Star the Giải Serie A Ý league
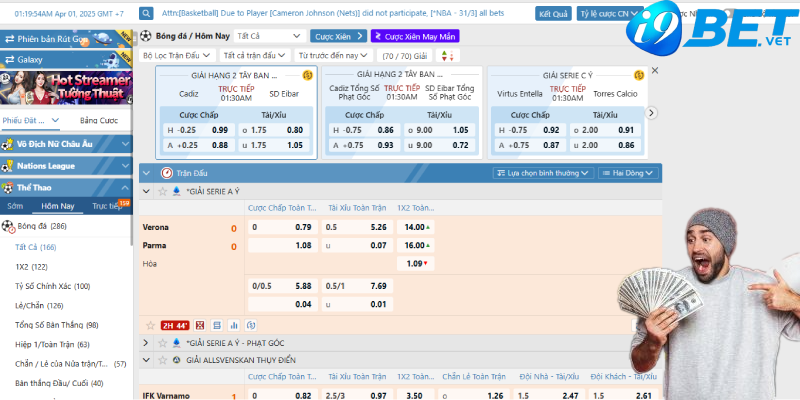Image resolution: width=800 pixels, height=400 pixels. 163,190
